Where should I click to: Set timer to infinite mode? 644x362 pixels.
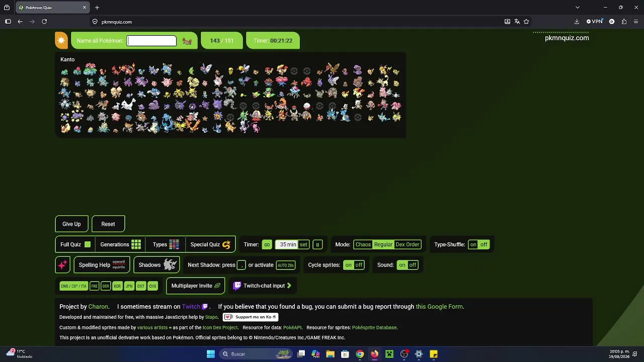(267, 245)
